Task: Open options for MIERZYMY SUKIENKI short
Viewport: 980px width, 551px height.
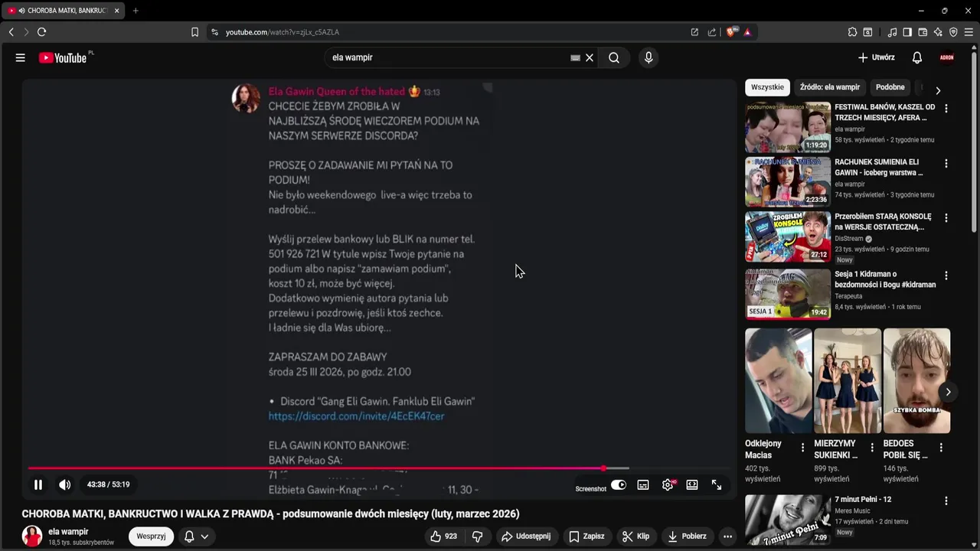Action: [x=871, y=448]
